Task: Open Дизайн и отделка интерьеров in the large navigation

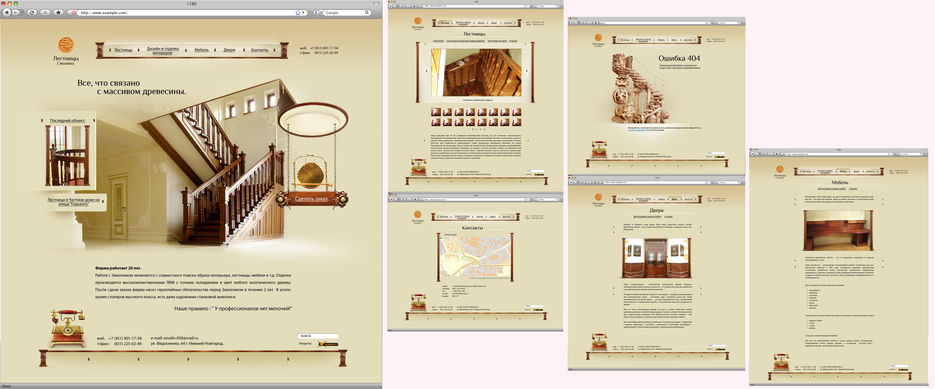Action: coord(163,50)
